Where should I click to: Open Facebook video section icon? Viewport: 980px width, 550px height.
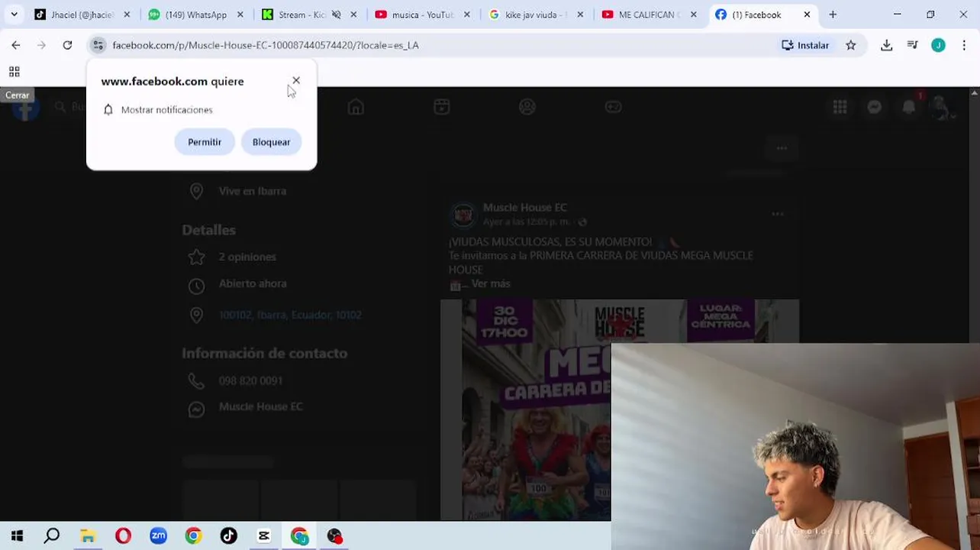point(442,107)
